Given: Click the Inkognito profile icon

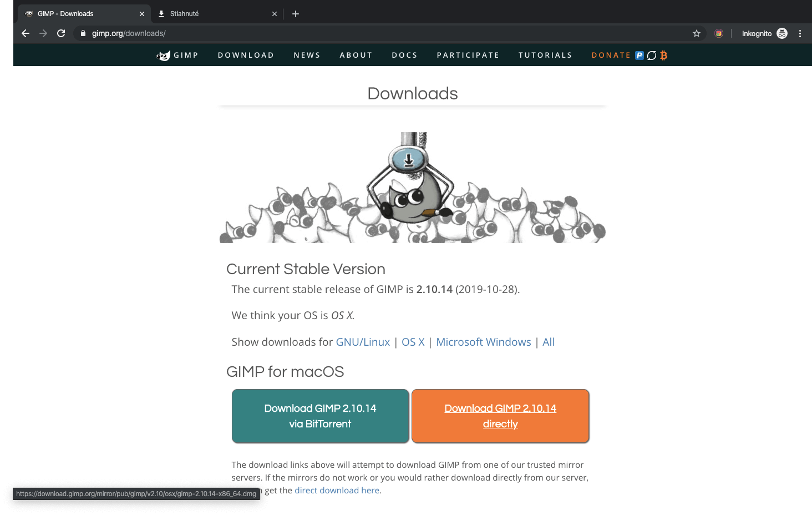Looking at the screenshot, I should (782, 33).
